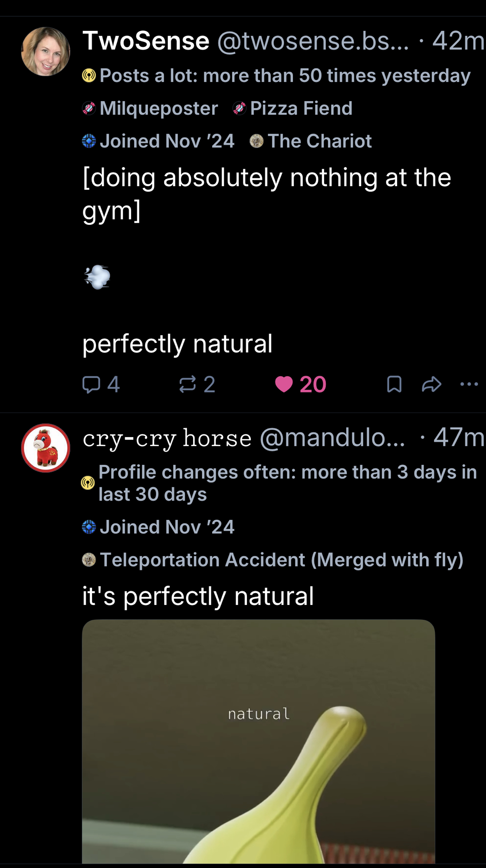The image size is (486, 868).
Task: Open the 'it's perfectly natural' post text
Action: pos(198,596)
